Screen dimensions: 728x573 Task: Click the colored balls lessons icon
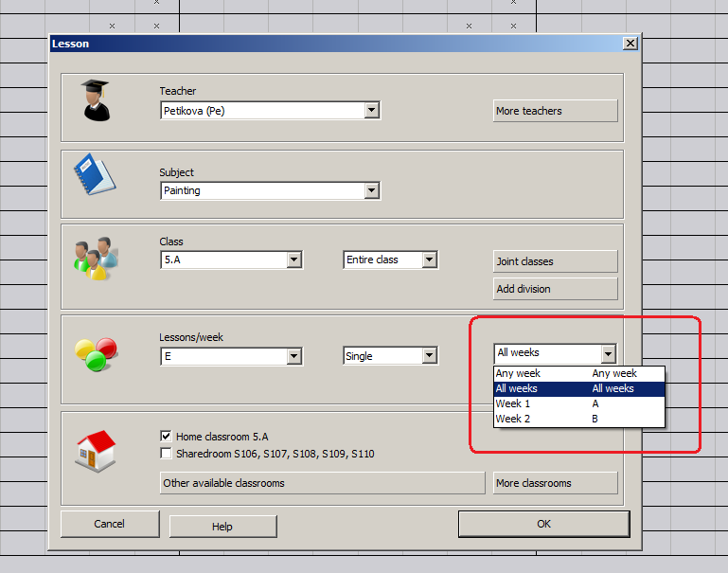95,351
